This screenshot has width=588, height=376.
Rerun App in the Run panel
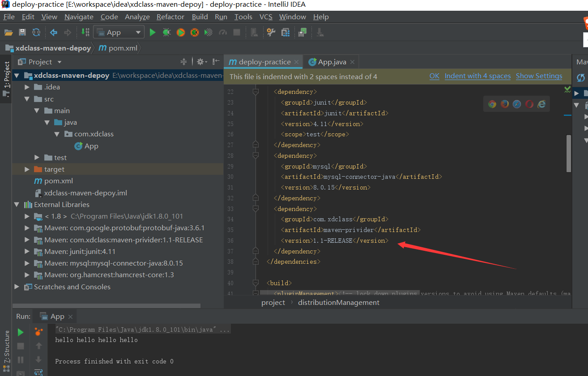(21, 332)
